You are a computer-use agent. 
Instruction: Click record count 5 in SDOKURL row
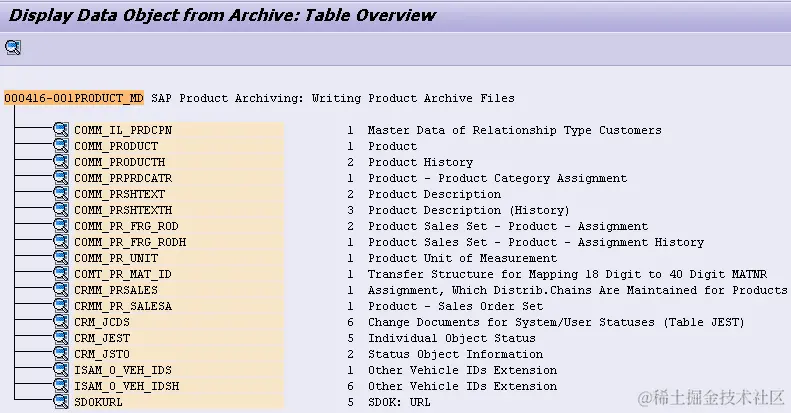(x=350, y=402)
